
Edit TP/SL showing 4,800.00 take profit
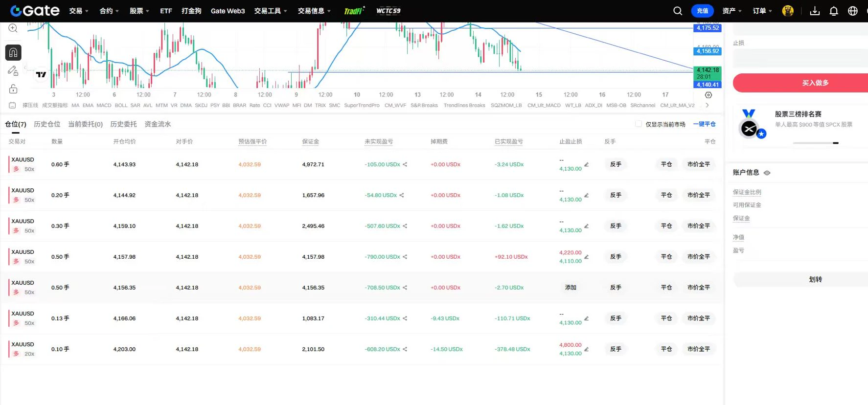[586, 349]
